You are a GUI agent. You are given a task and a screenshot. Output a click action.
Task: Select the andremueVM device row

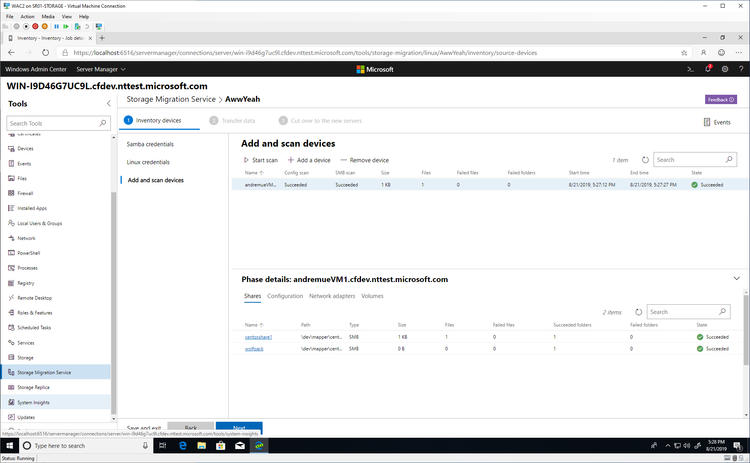click(x=489, y=185)
